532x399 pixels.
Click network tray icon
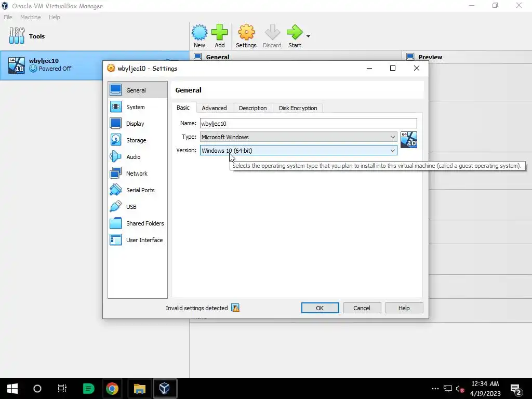click(447, 389)
